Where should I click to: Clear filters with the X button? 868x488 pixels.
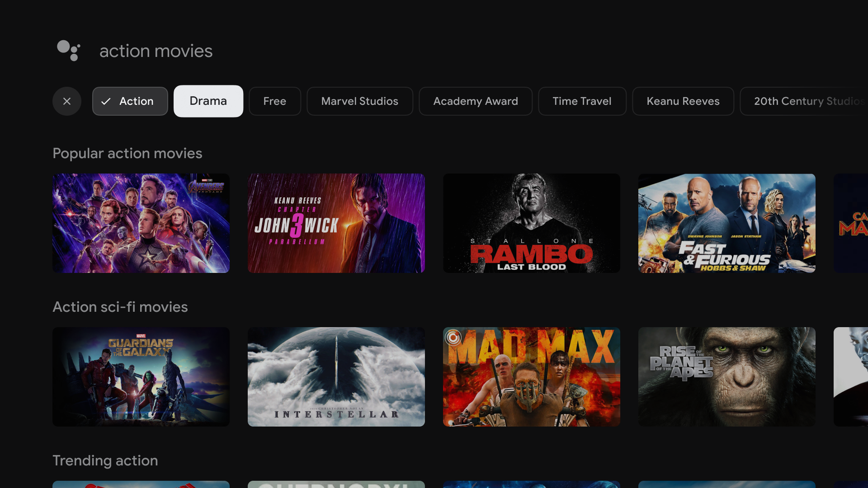(67, 101)
